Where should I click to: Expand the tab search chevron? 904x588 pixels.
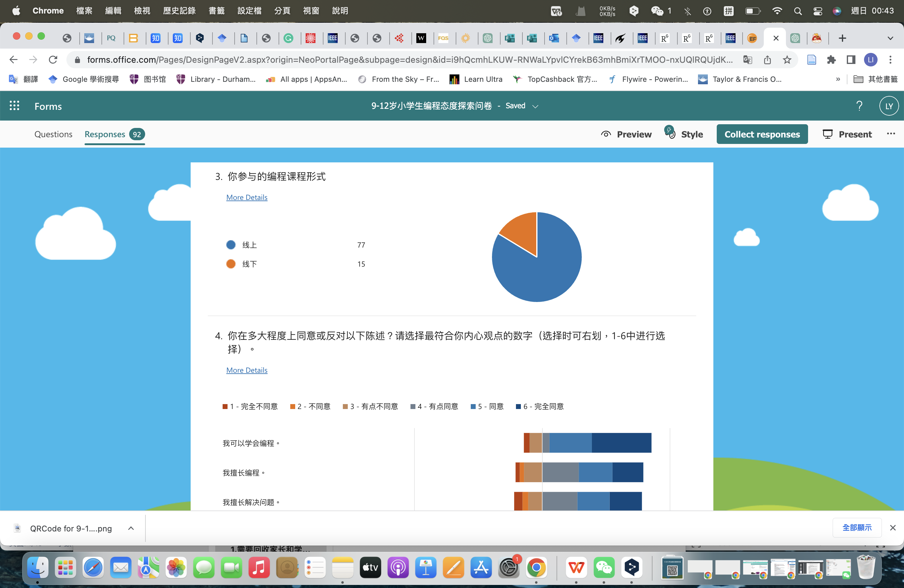tap(890, 38)
